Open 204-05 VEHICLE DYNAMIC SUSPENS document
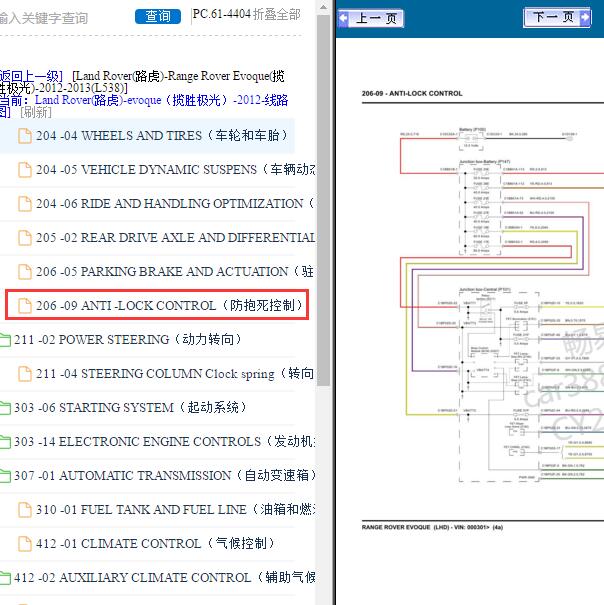Screen dimensions: 604x605 (x=175, y=170)
